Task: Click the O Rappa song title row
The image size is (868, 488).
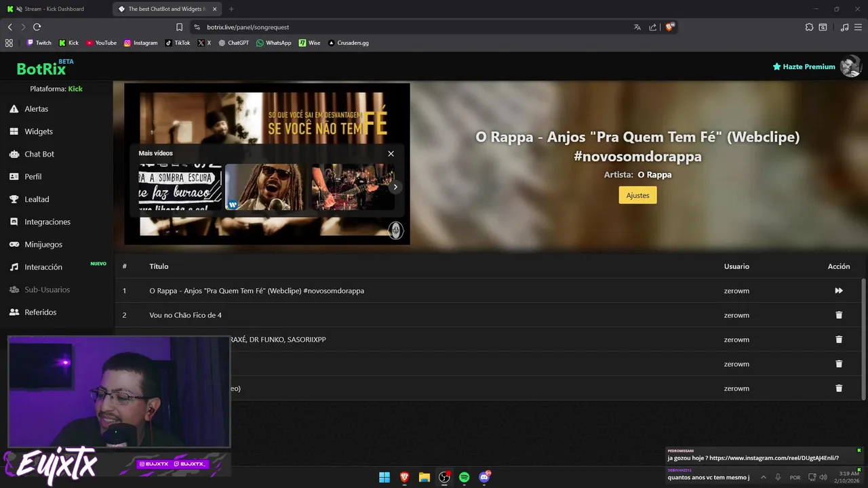Action: (x=256, y=291)
